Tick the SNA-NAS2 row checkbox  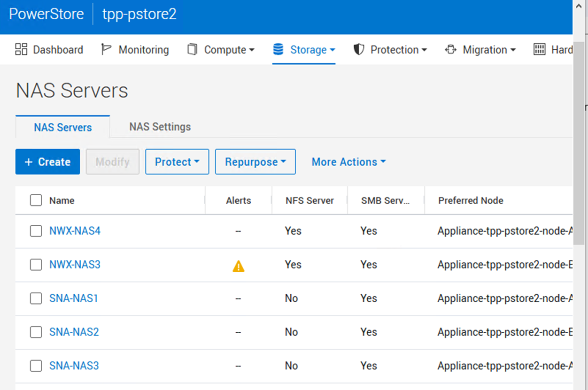tap(36, 332)
